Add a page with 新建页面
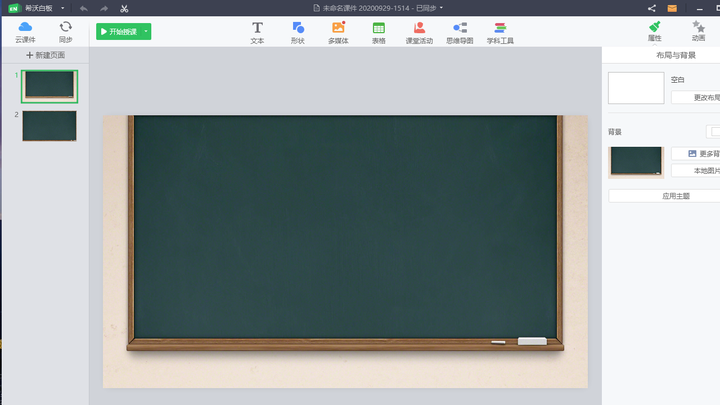 [x=45, y=55]
